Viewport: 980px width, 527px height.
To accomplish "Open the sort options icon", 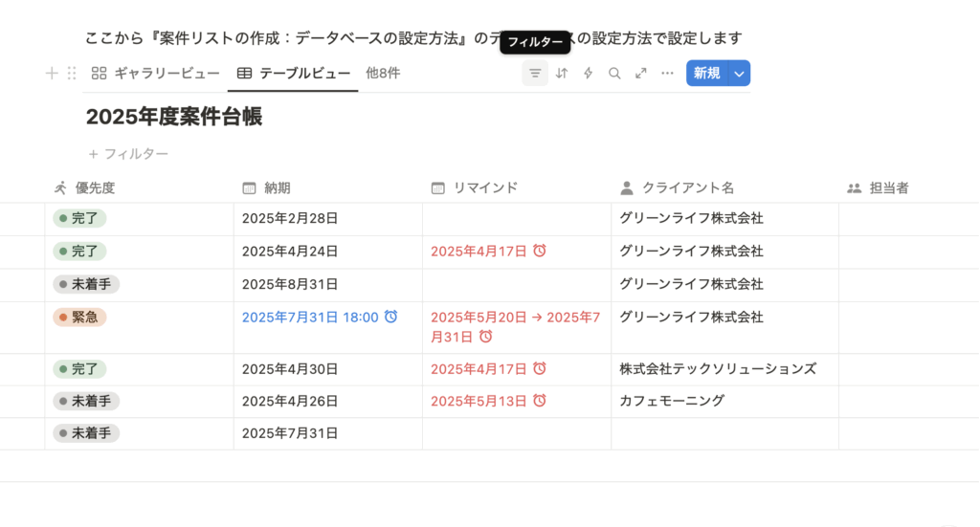I will (x=562, y=74).
